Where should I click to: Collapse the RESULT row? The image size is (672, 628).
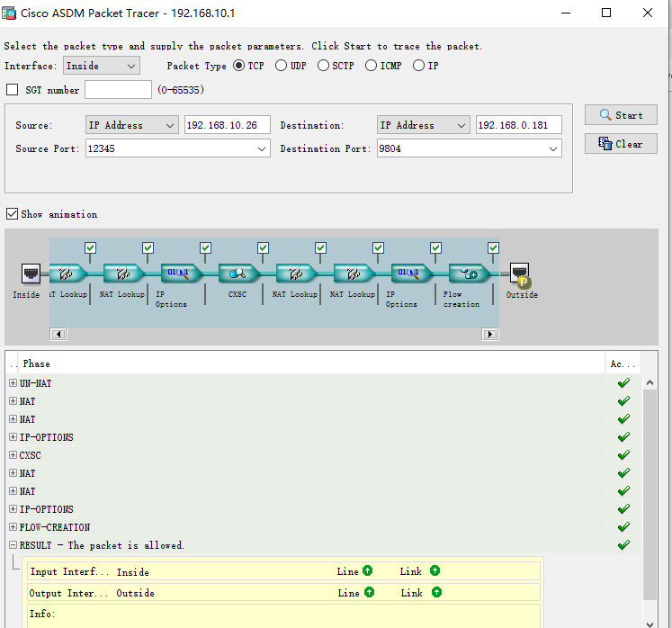point(13,545)
